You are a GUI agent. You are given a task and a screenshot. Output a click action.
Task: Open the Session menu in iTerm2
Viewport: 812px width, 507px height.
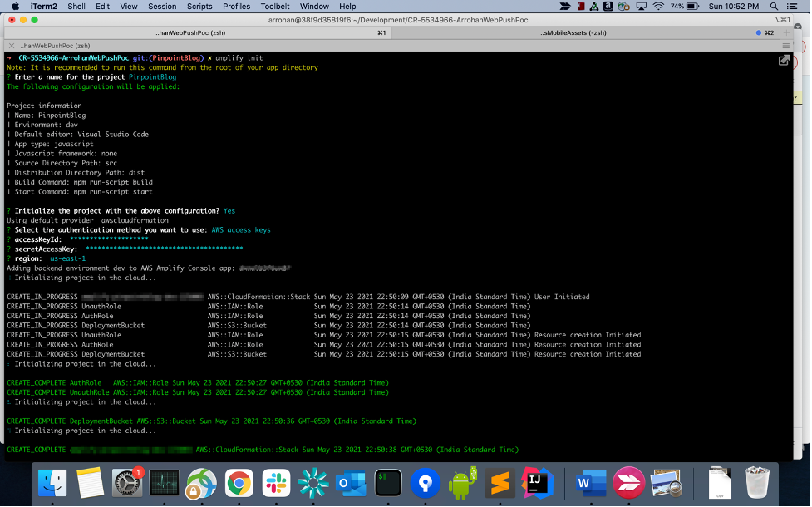point(162,6)
